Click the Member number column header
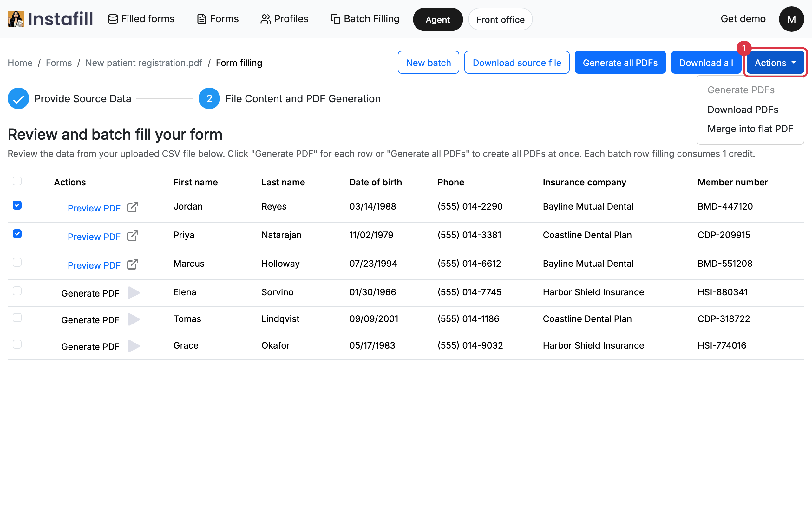This screenshot has width=812, height=508. click(x=732, y=182)
